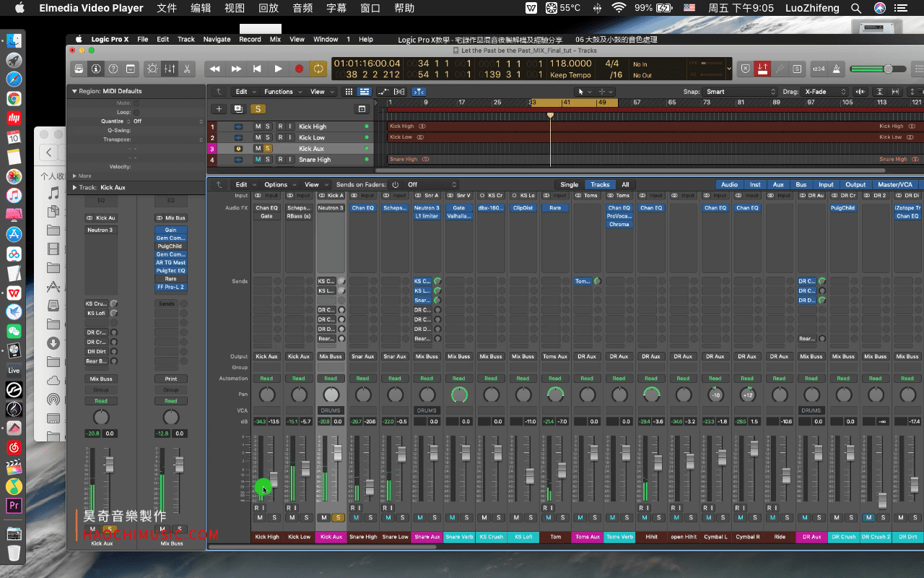Click the Rewind transport button
Image resolution: width=924 pixels, height=578 pixels.
click(x=214, y=69)
